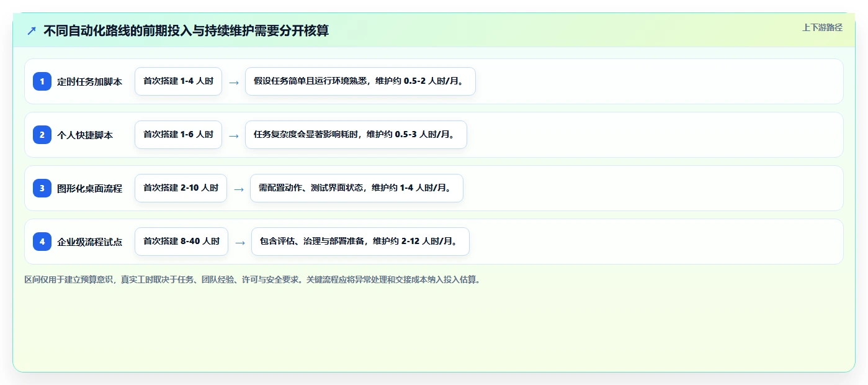Click the 首次搭建 2-10 人时 box
The height and width of the screenshot is (385, 868).
[x=181, y=188]
